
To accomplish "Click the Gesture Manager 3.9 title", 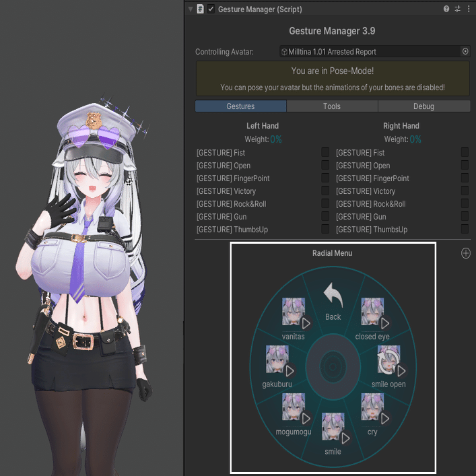I will coord(332,31).
